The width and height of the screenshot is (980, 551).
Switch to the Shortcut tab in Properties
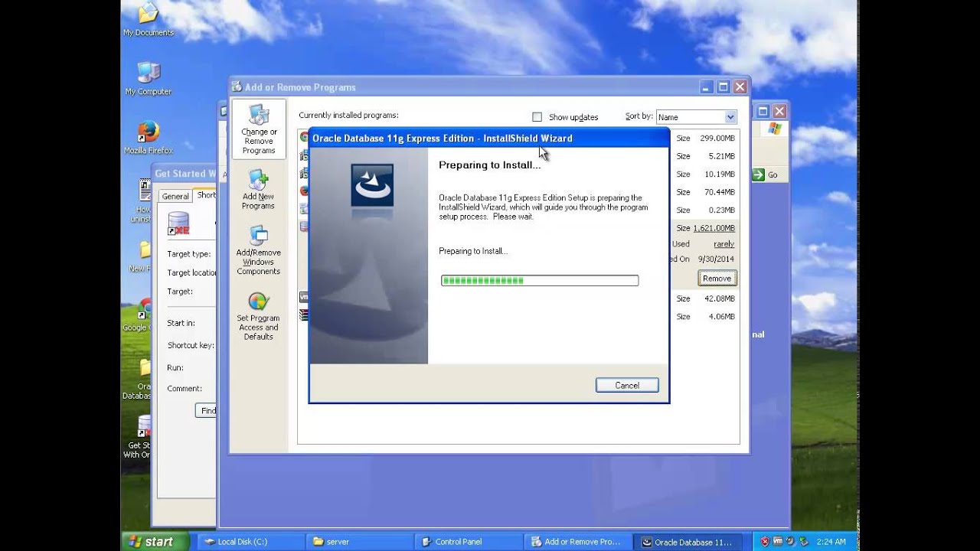point(206,195)
